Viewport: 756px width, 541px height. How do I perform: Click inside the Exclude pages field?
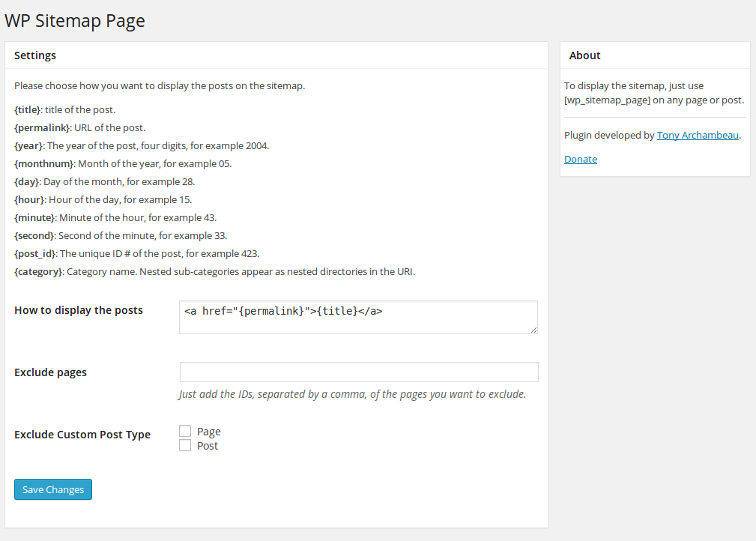tap(358, 372)
